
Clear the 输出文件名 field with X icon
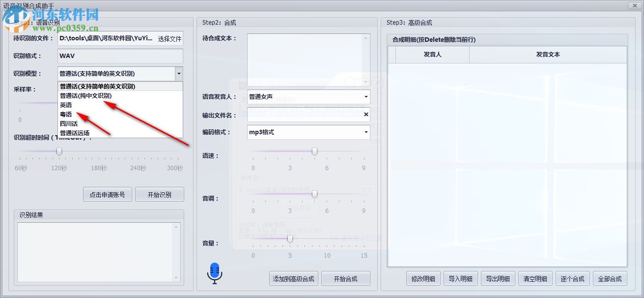pos(365,114)
